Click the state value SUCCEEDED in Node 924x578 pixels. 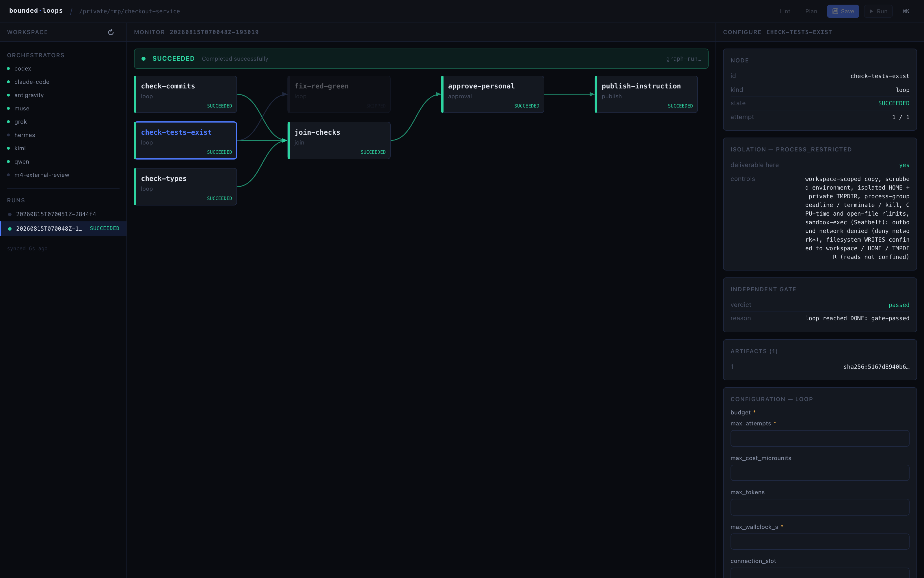pyautogui.click(x=893, y=103)
